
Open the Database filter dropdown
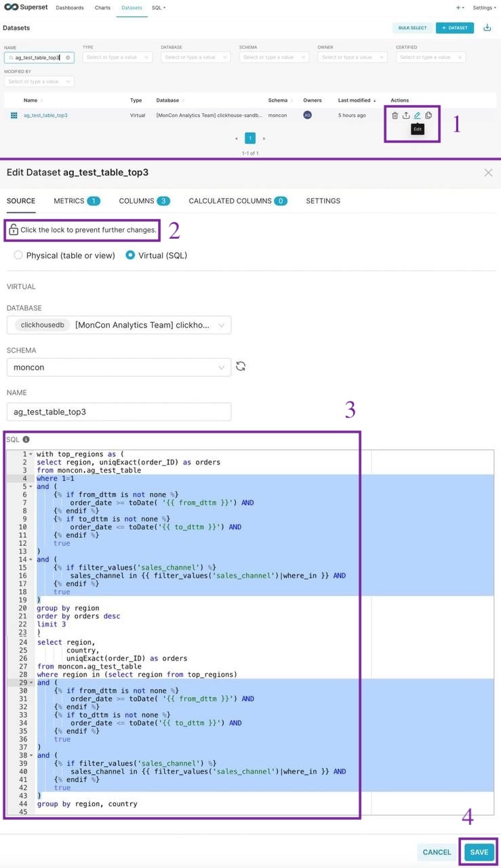click(196, 58)
